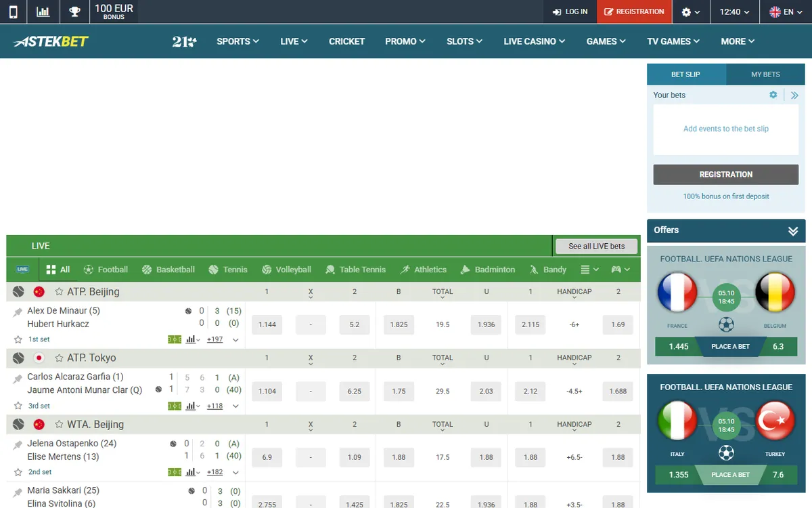Collapse the bet slip double arrow
Viewport: 812px width, 508px height.
click(x=794, y=96)
